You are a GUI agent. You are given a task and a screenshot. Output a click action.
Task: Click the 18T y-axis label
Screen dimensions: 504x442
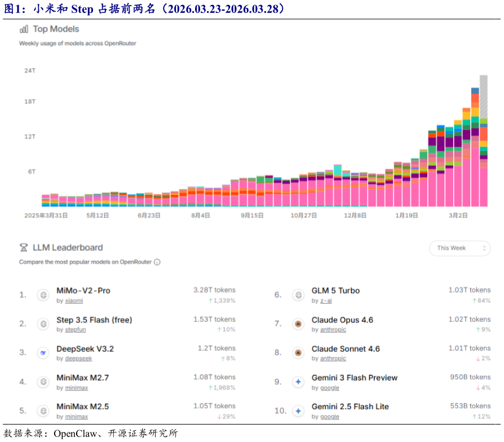pyautogui.click(x=30, y=101)
